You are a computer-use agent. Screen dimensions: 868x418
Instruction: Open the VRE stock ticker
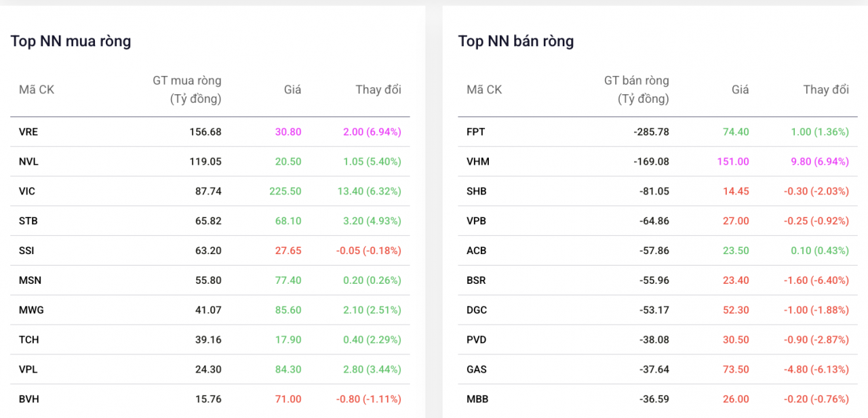click(28, 132)
